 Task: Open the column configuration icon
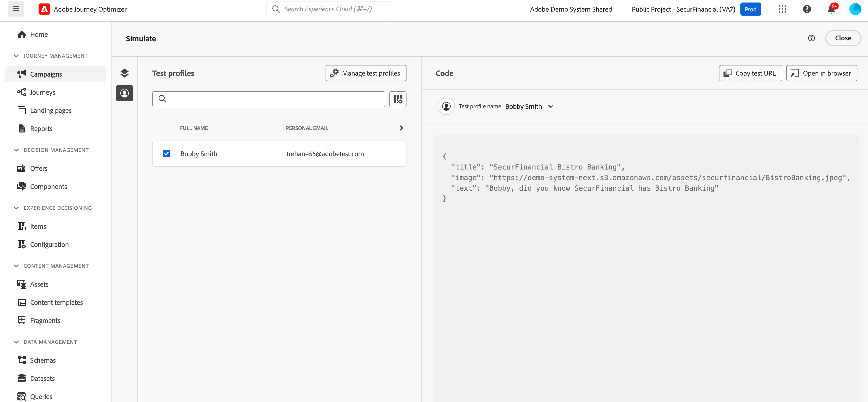[x=398, y=99]
